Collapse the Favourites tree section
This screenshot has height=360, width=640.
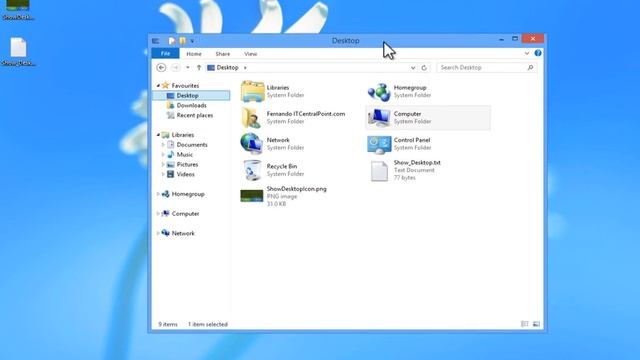pos(158,85)
